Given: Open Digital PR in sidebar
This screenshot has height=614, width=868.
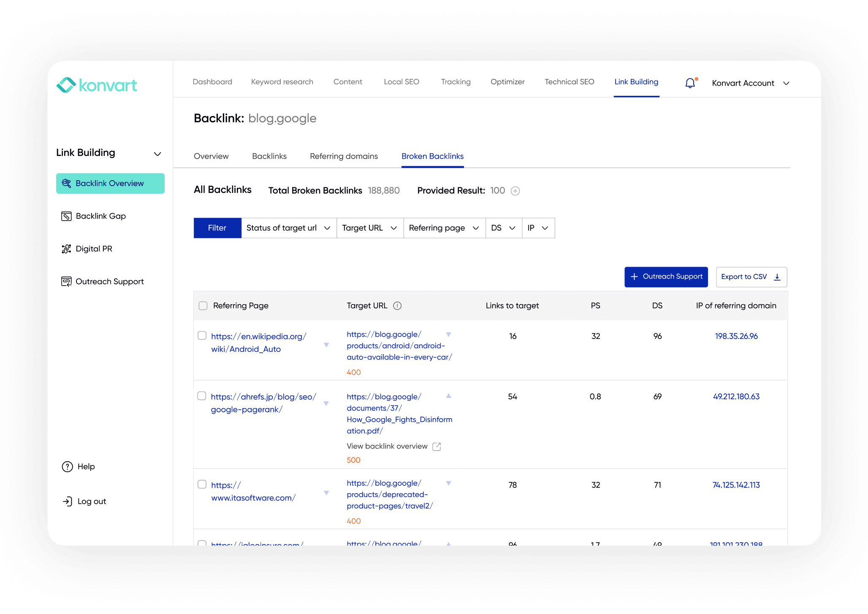Looking at the screenshot, I should [94, 249].
